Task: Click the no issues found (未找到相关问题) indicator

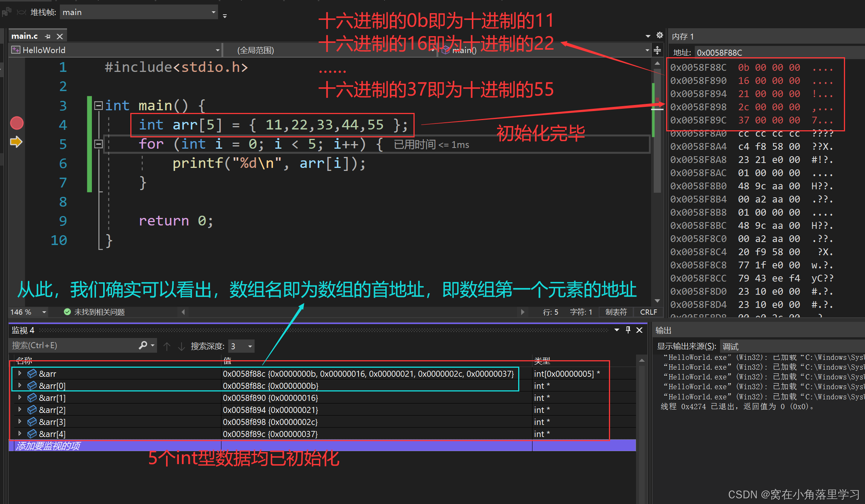Action: 94,312
